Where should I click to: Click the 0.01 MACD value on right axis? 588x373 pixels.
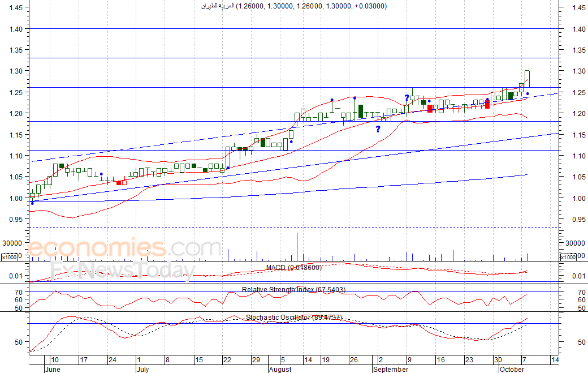pyautogui.click(x=579, y=276)
